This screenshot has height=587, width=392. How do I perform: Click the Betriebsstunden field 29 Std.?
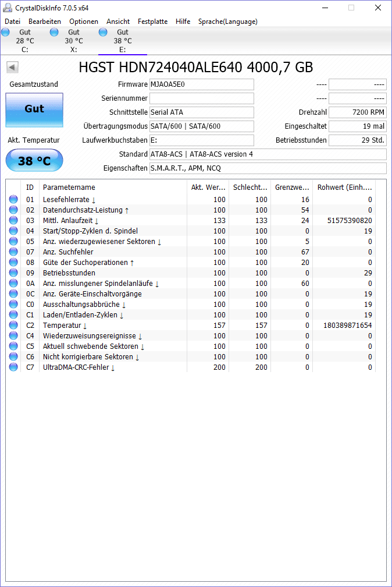tap(358, 140)
